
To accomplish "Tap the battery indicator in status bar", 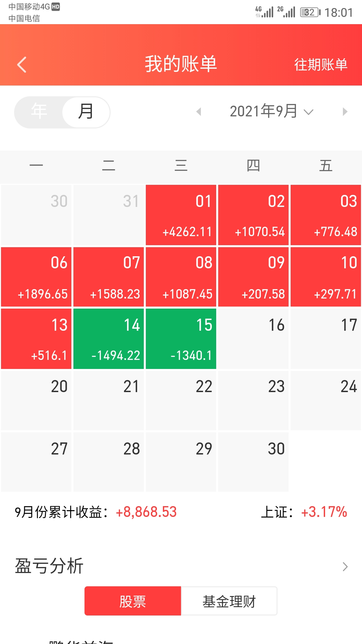I will (x=310, y=13).
